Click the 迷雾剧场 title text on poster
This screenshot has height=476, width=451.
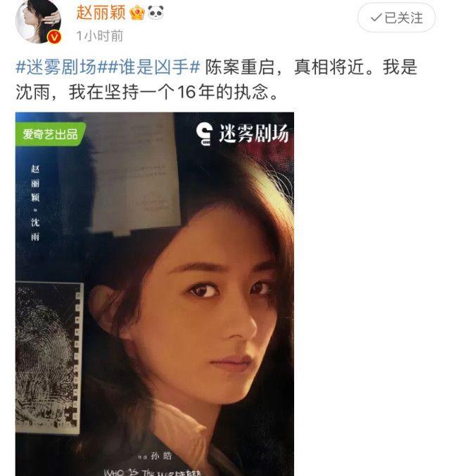tap(253, 134)
